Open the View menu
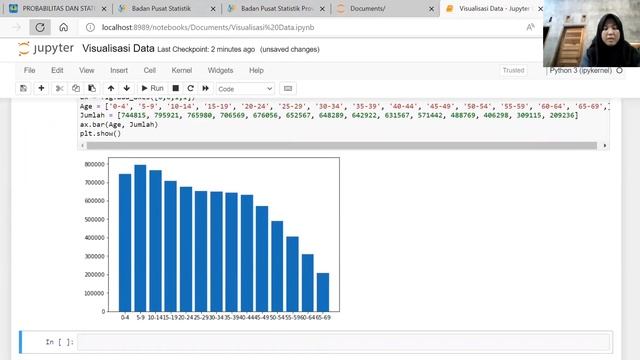The image size is (640, 360). point(87,70)
